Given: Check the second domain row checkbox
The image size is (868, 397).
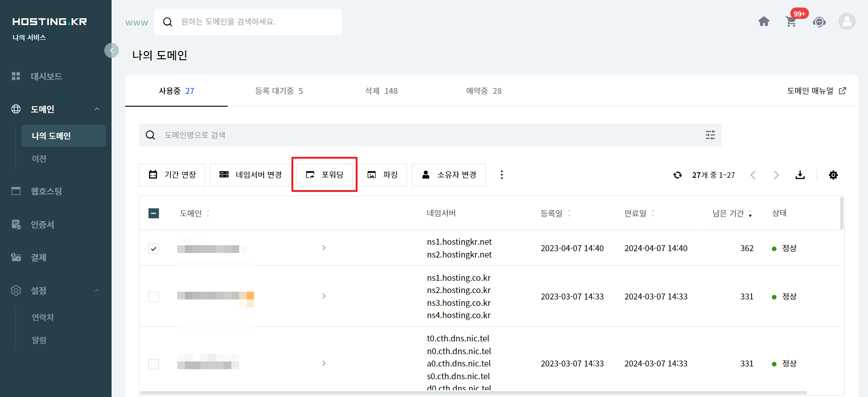Looking at the screenshot, I should coord(154,297).
